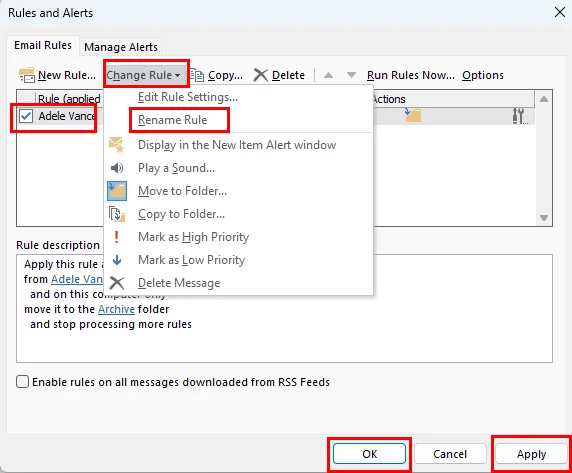
Task: Uncheck the Adele Vance rule checkbox
Action: tap(26, 116)
